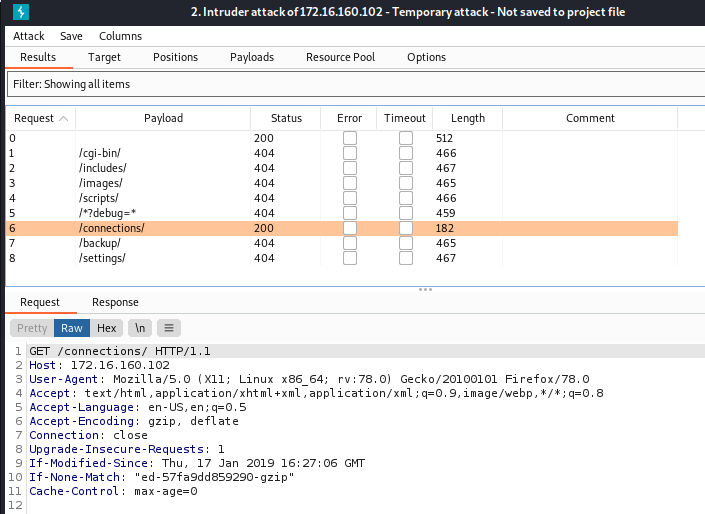Sort by the Length column header

pyautogui.click(x=468, y=118)
